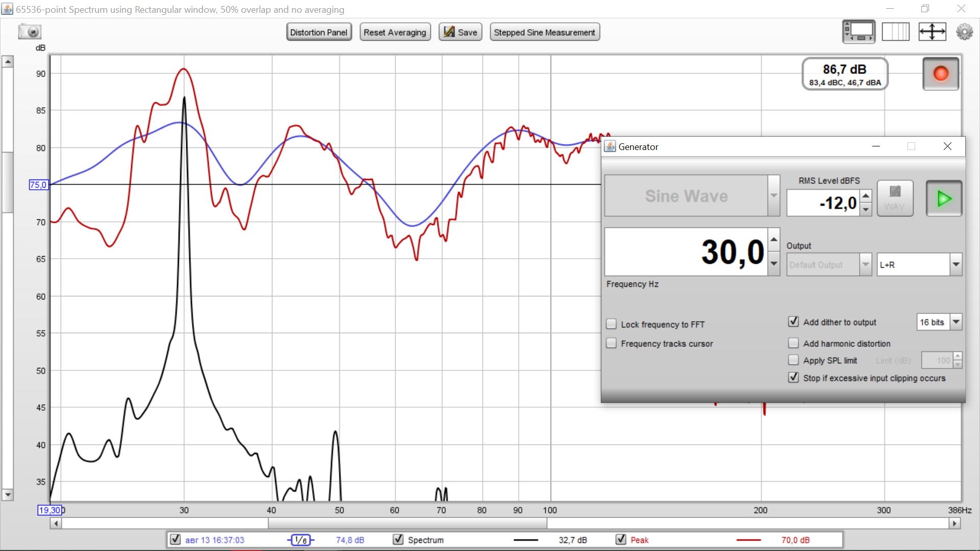Image resolution: width=980 pixels, height=551 pixels.
Task: Click the Reset Averaging button
Action: [395, 32]
